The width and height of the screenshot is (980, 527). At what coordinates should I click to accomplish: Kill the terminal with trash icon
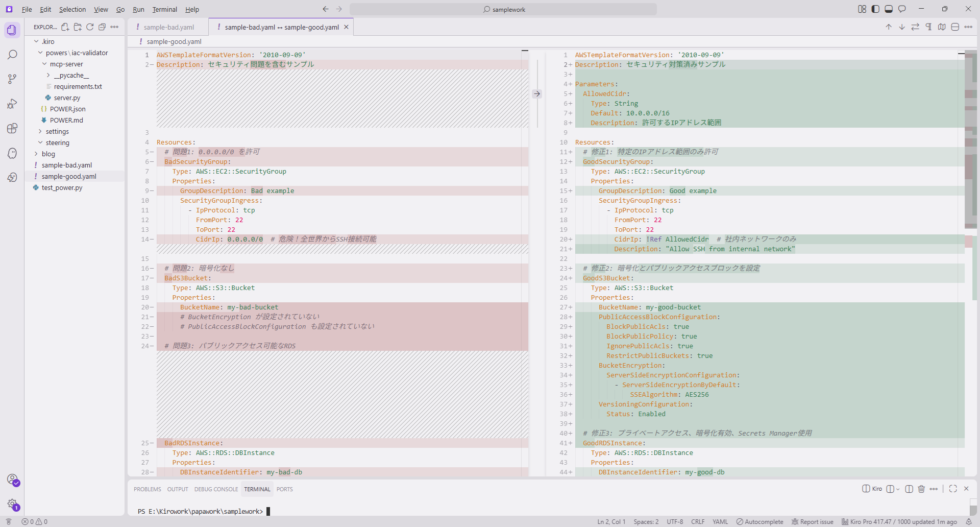pyautogui.click(x=921, y=489)
